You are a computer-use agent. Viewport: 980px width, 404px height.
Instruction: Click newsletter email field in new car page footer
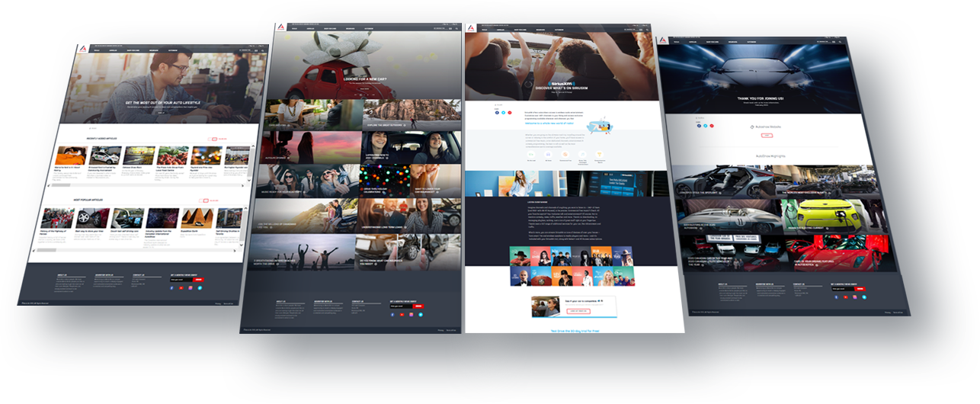point(401,306)
